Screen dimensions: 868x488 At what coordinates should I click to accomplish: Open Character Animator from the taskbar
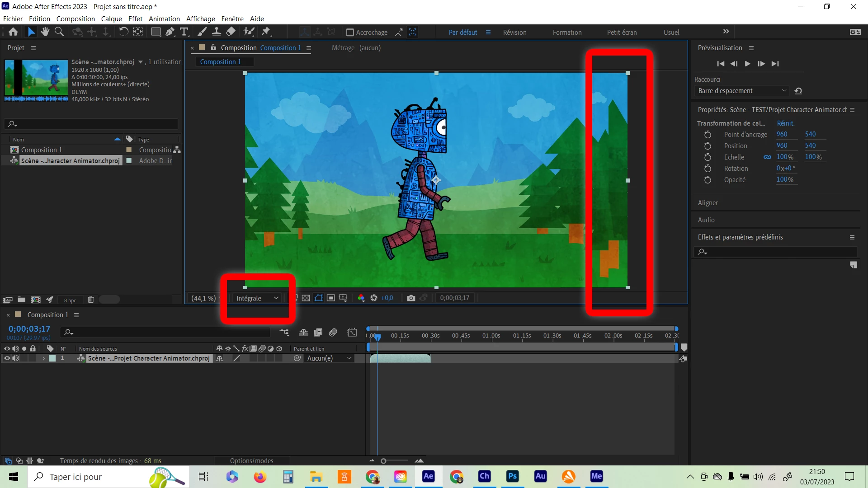[484, 476]
